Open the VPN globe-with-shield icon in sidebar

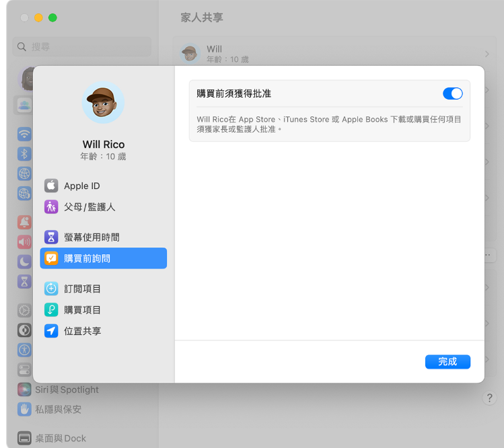point(24,194)
